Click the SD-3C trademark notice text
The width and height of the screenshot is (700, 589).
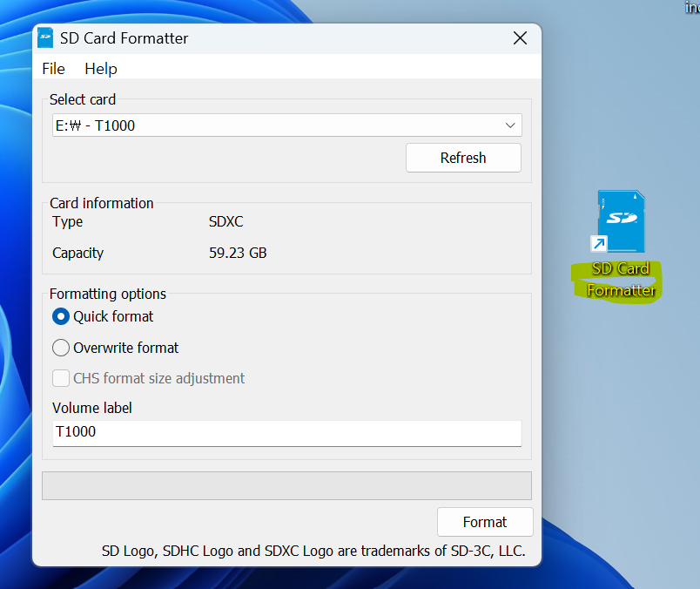click(313, 551)
